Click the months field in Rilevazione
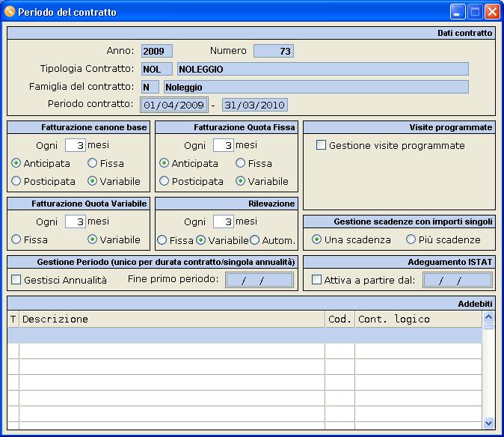The height and width of the screenshot is (437, 504). [x=224, y=221]
